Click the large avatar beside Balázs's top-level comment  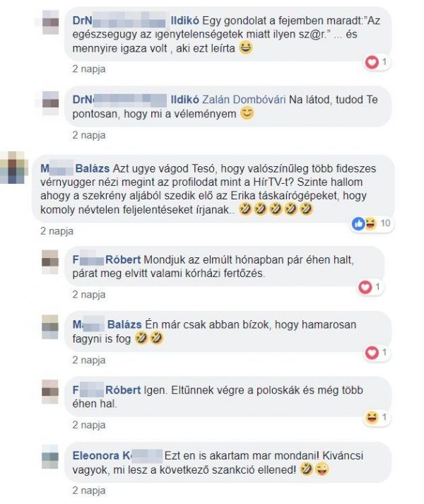14,168
